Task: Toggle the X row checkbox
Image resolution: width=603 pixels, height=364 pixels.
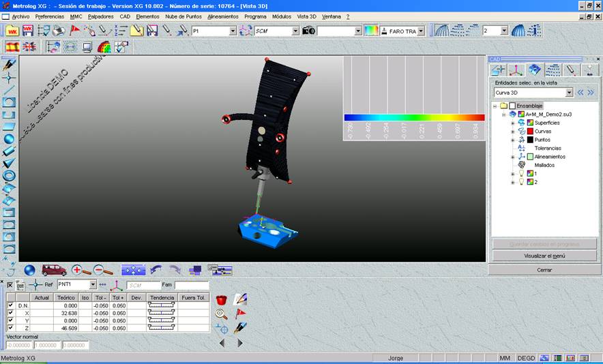Action: point(10,313)
